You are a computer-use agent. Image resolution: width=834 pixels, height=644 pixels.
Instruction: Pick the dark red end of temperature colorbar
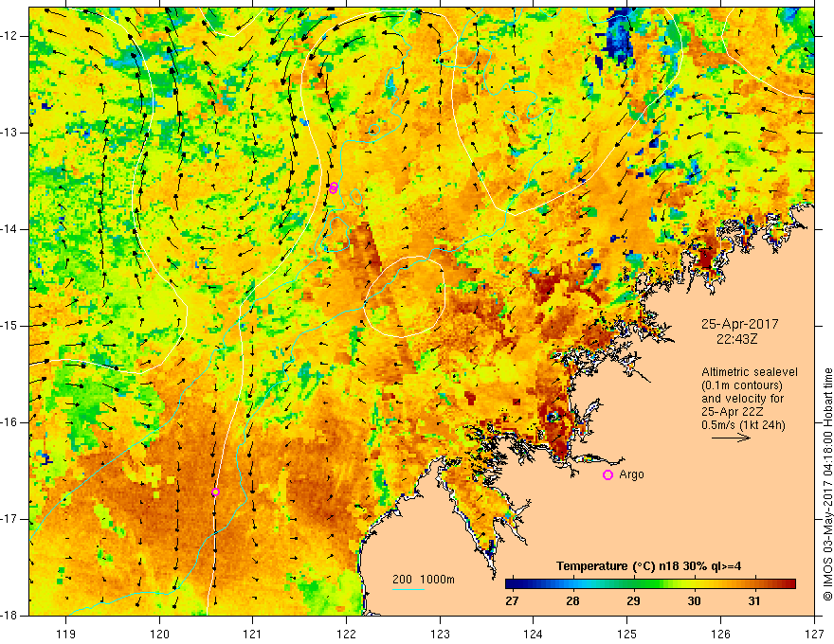coord(791,584)
